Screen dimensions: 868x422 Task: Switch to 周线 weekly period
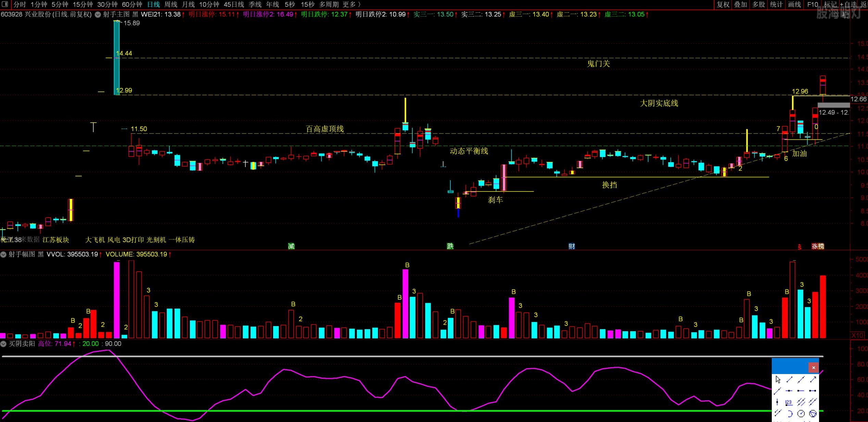(171, 4)
